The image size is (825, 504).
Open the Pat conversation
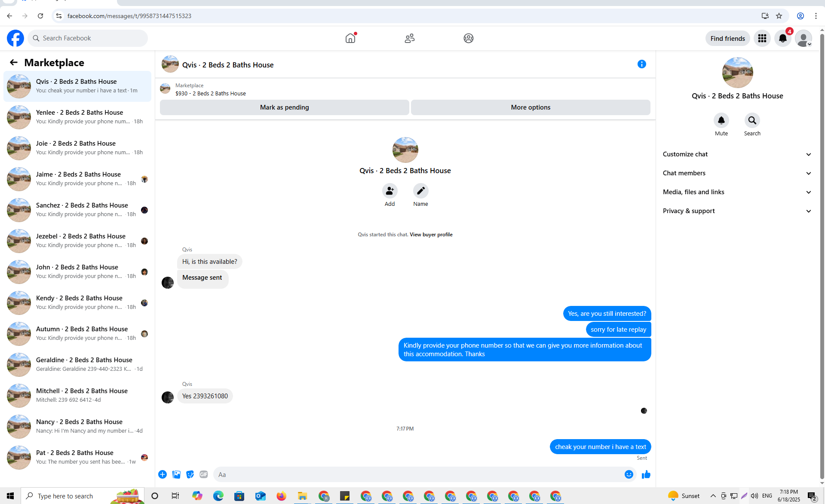[77, 458]
